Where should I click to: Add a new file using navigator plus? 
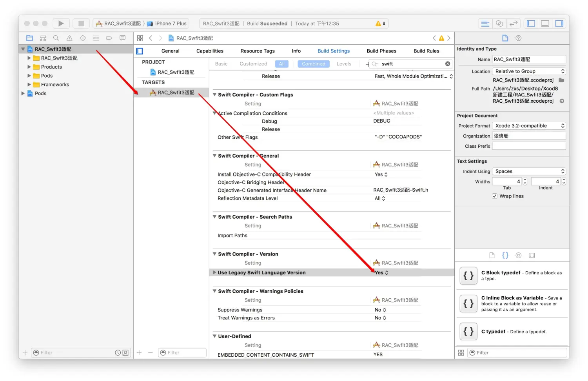tap(25, 353)
